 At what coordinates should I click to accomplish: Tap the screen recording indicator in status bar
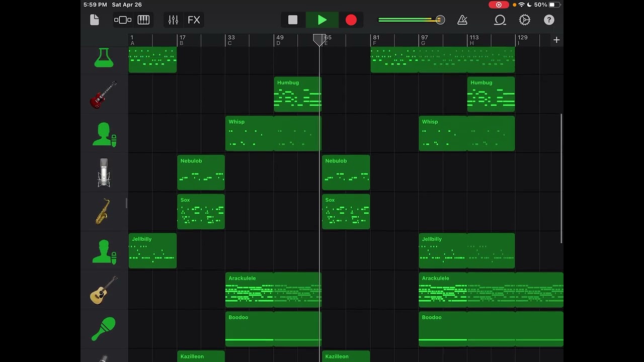coord(499,5)
